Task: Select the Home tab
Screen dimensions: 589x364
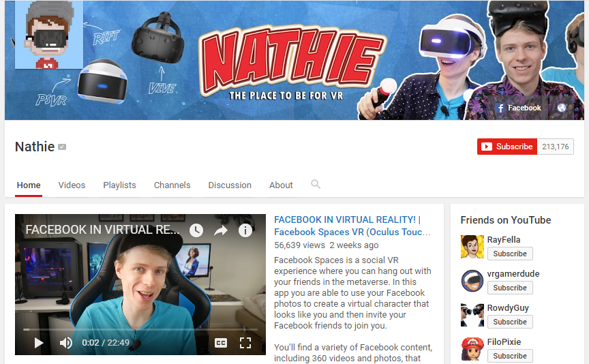Action: 29,185
